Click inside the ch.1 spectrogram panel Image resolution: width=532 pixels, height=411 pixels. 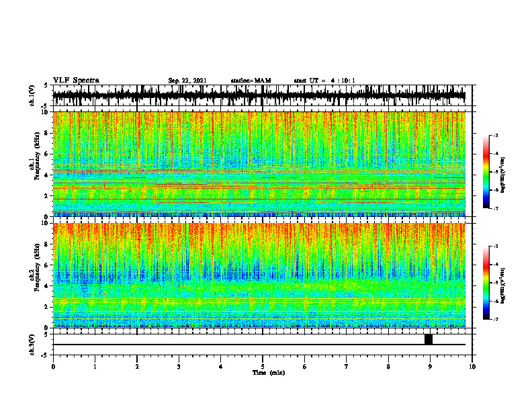pyautogui.click(x=259, y=164)
